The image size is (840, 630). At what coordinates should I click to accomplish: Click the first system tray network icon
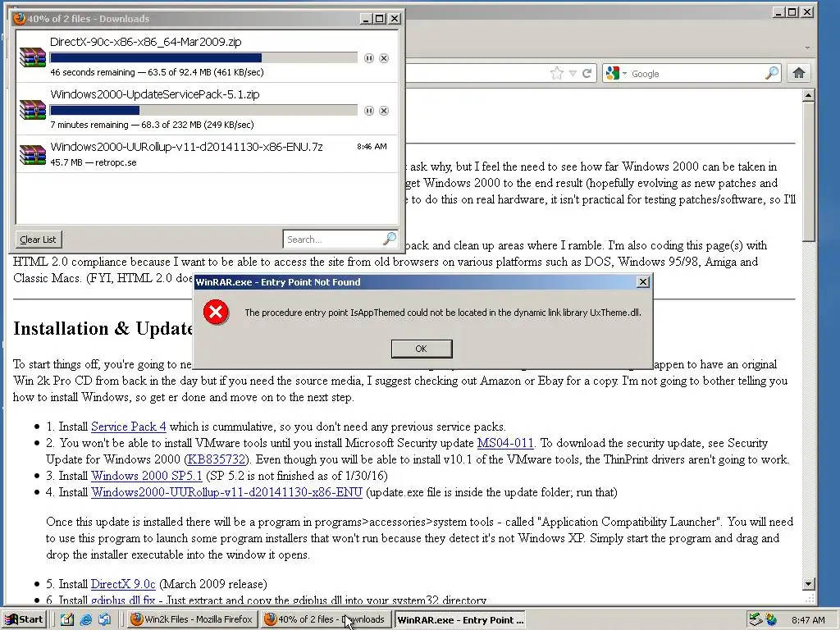pyautogui.click(x=756, y=620)
